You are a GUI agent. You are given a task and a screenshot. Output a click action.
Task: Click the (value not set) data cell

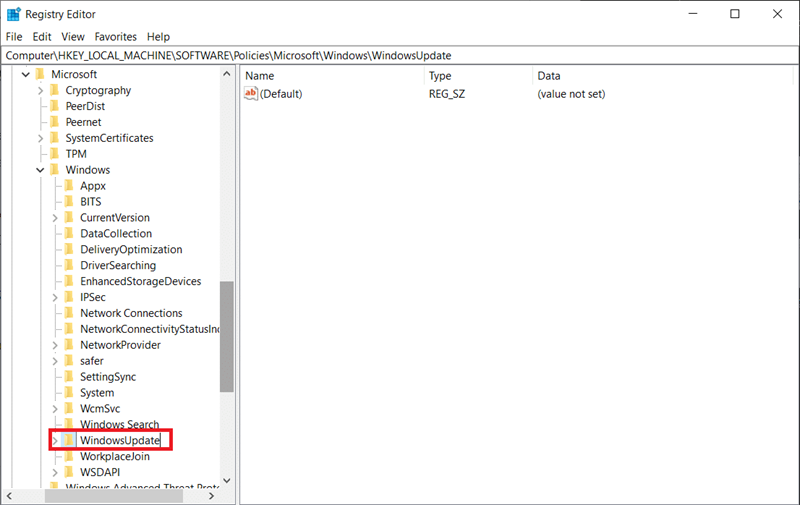pos(571,94)
